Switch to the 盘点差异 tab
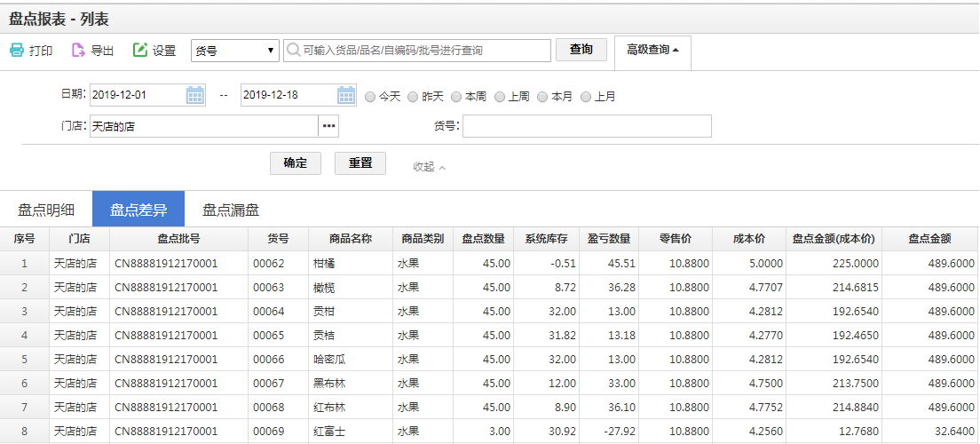 (x=138, y=210)
